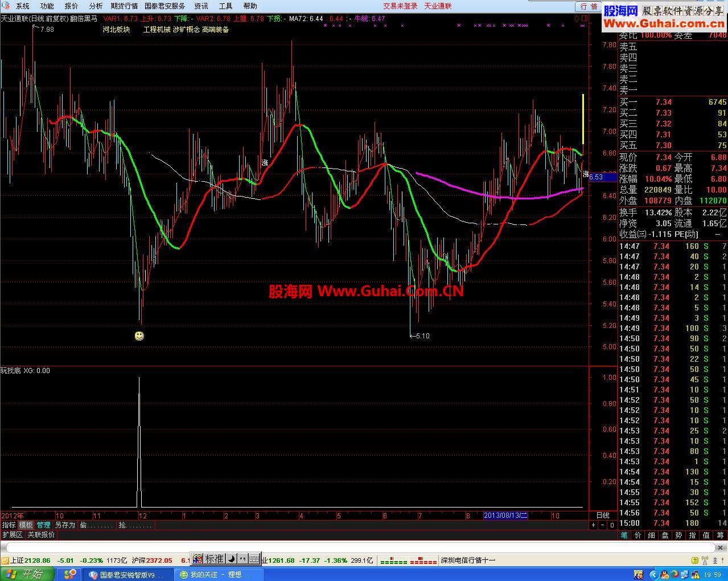Click the colorful quick-launch icon beside Start

click(x=70, y=574)
